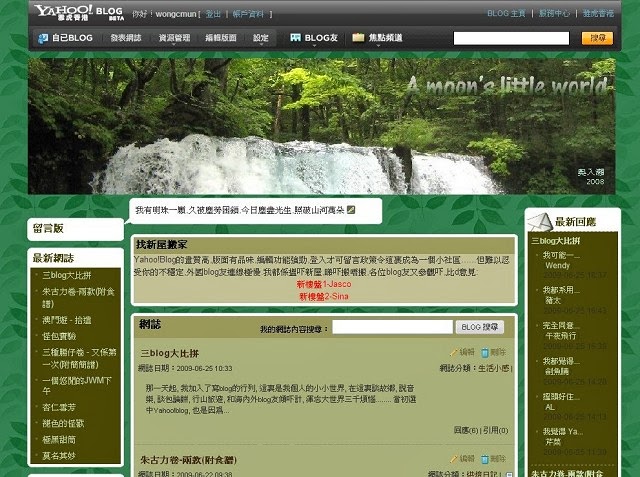
Task: Open 杏仁雪芳 sidebar entry
Action: (59, 407)
